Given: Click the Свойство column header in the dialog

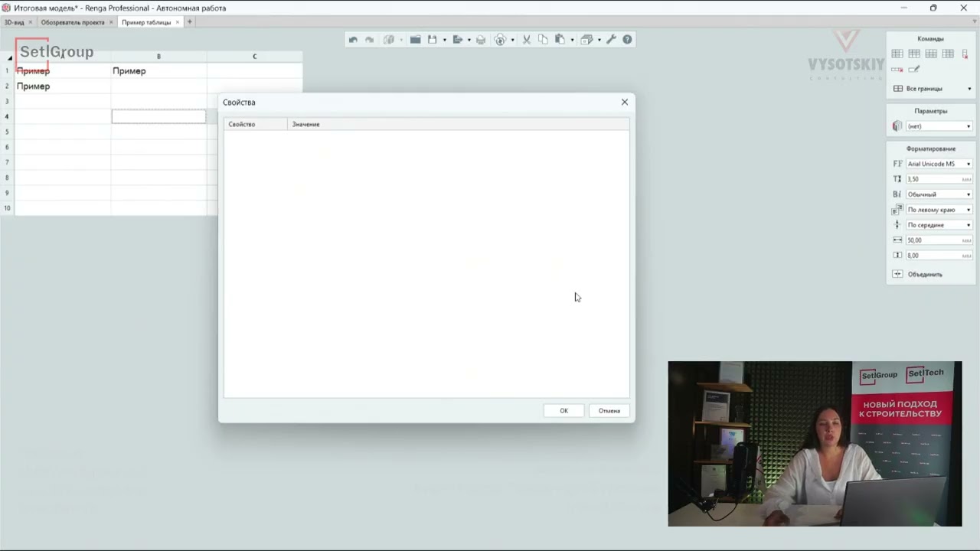Looking at the screenshot, I should pyautogui.click(x=256, y=124).
